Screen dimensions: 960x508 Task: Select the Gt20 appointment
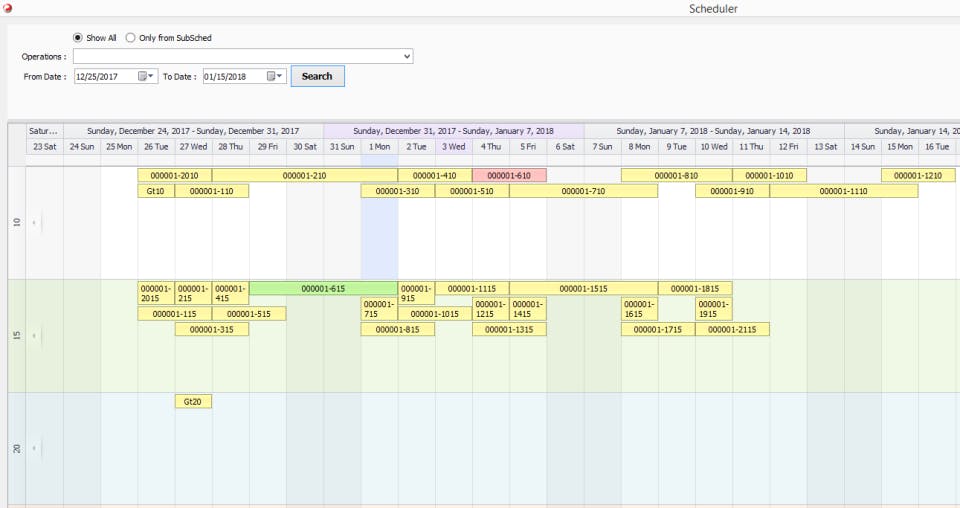193,402
